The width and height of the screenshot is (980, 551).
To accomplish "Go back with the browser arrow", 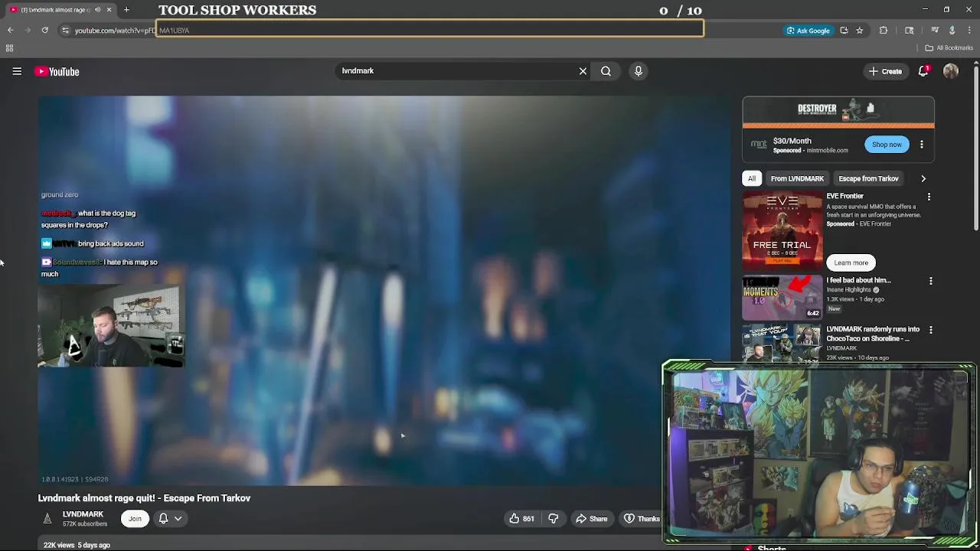I will (10, 30).
